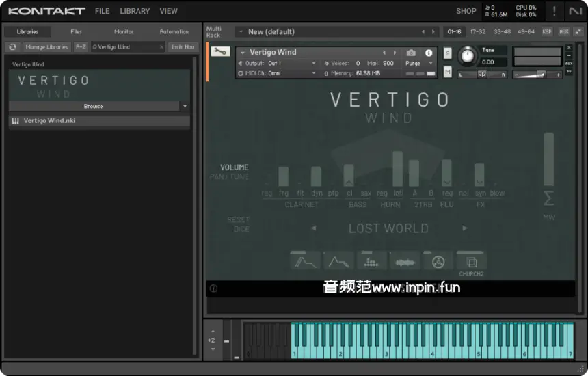Click the alert exclamation icon in header
This screenshot has width=588, height=376.
pos(554,11)
